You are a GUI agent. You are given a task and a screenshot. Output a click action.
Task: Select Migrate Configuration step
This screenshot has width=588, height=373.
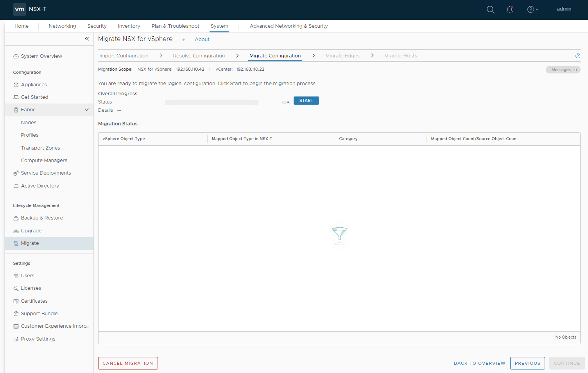point(275,56)
